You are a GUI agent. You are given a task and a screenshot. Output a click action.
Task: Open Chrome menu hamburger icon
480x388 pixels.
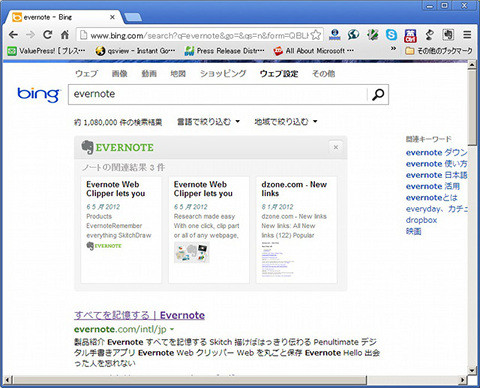pos(467,35)
